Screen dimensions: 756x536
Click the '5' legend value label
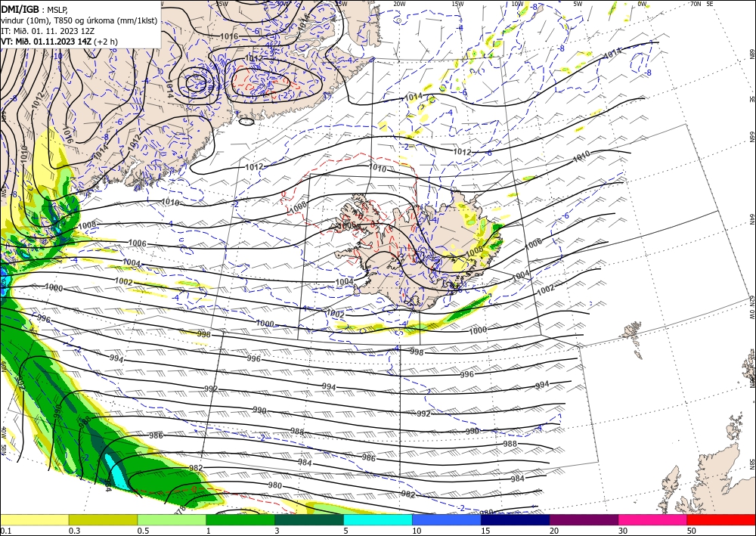click(346, 531)
